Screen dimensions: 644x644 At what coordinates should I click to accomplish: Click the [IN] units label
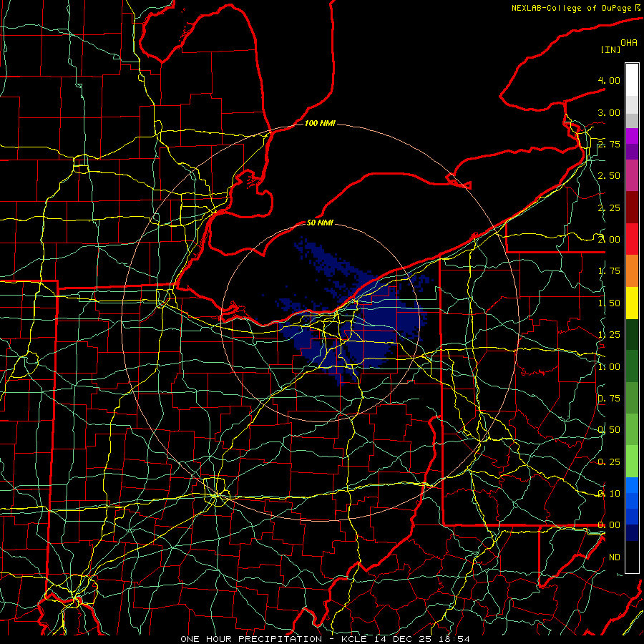(610, 49)
